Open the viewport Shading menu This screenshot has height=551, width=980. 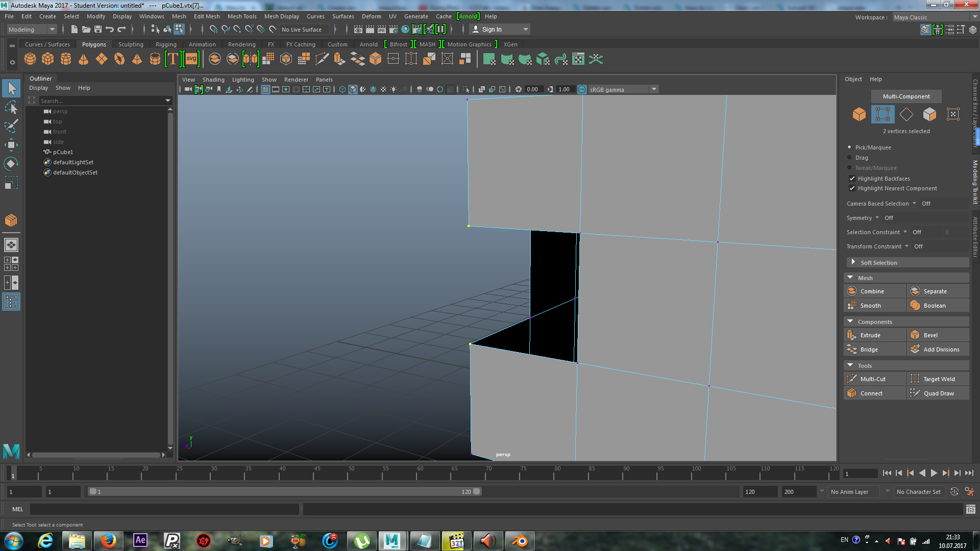(x=213, y=80)
